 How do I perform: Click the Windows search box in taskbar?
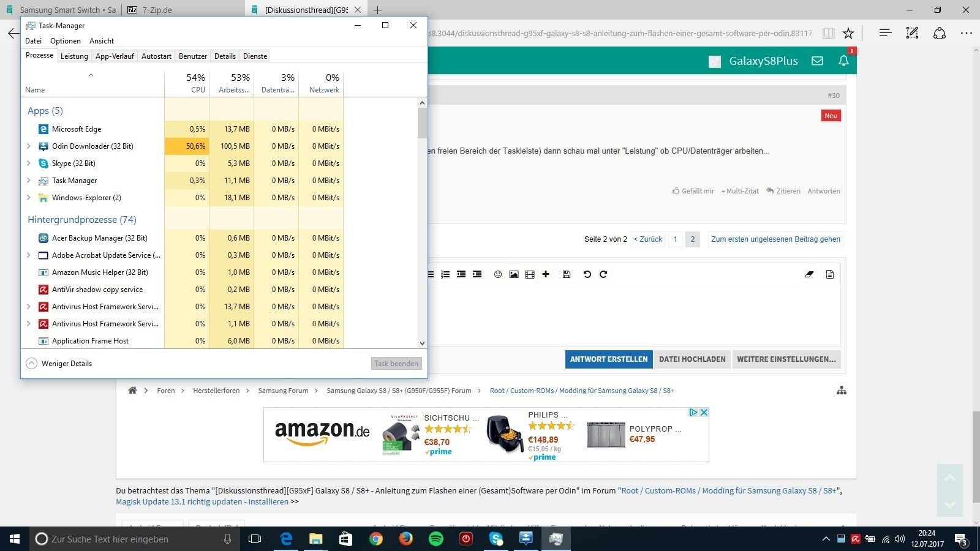pos(134,539)
